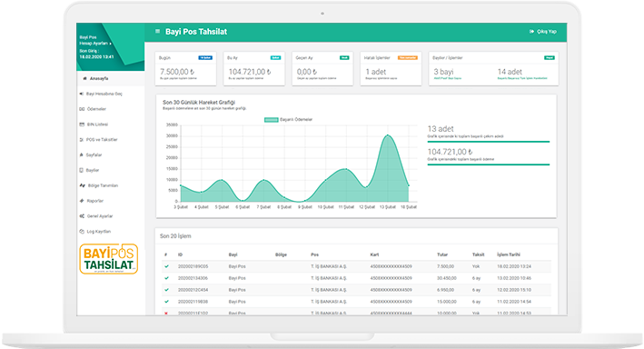Click amount 30.450,00 in table
This screenshot has height=349, width=644.
tap(447, 278)
